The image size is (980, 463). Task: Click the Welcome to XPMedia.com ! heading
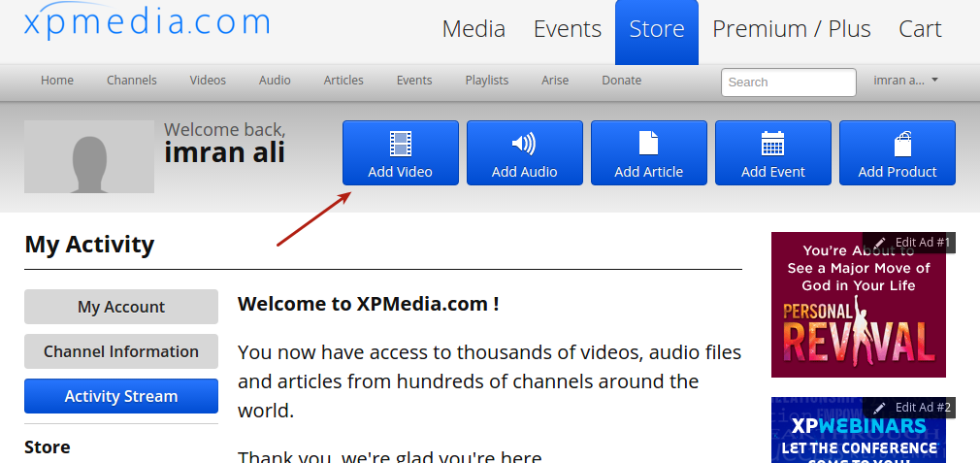368,304
